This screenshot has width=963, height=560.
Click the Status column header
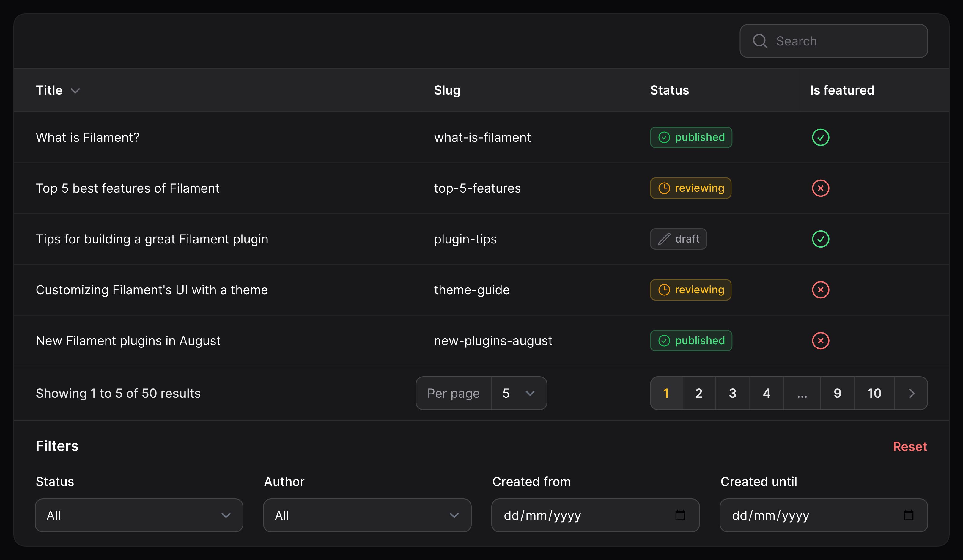pyautogui.click(x=670, y=90)
